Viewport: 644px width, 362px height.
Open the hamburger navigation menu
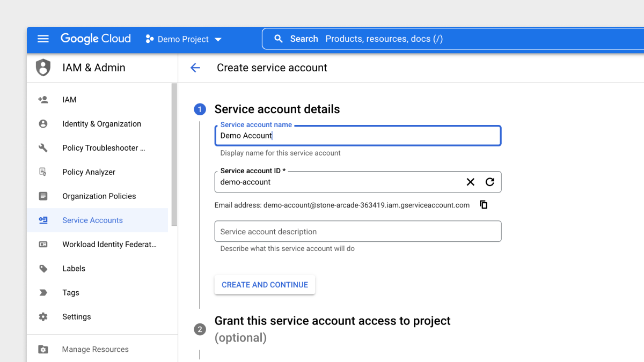point(43,39)
